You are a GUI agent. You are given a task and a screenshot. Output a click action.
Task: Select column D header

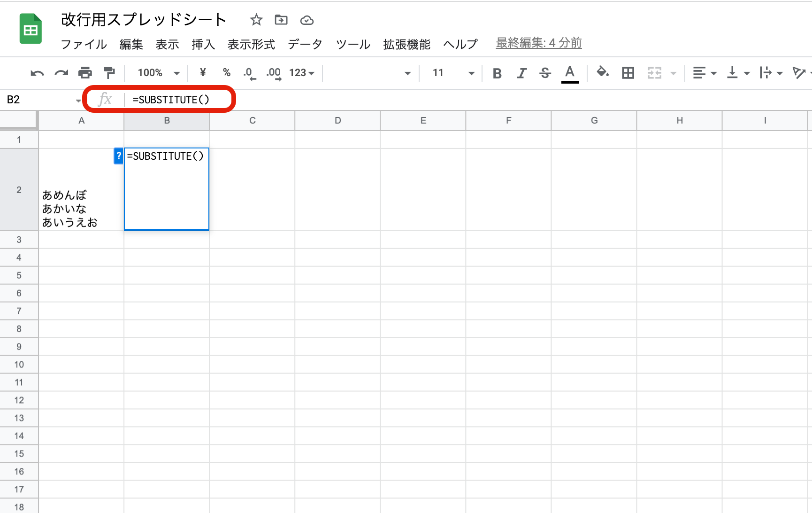337,121
